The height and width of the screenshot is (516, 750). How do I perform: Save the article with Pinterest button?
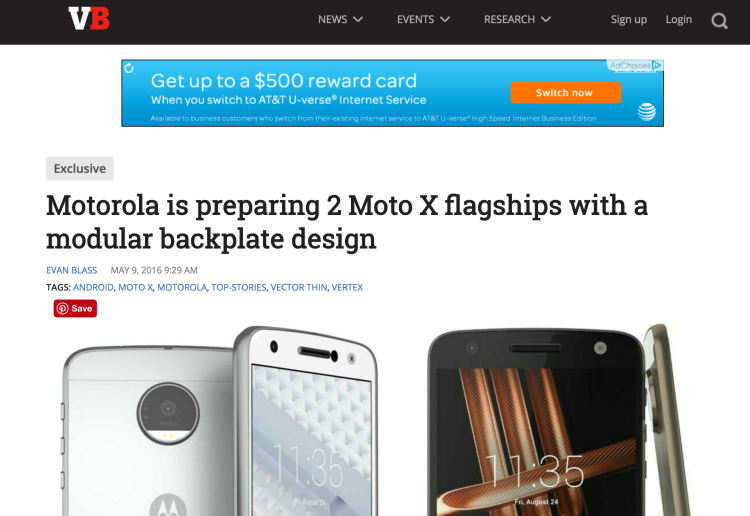point(75,308)
